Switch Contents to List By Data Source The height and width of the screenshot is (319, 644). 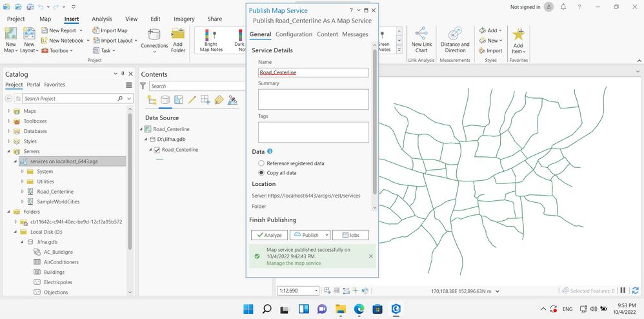point(165,100)
